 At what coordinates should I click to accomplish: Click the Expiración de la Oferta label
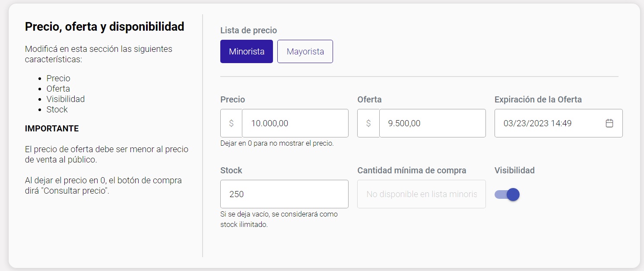(x=538, y=99)
